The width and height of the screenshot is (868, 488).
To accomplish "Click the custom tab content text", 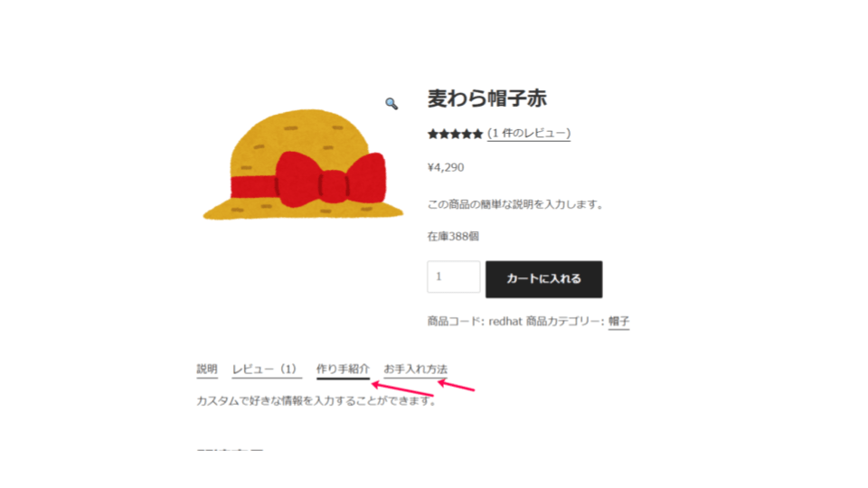I will [x=316, y=400].
